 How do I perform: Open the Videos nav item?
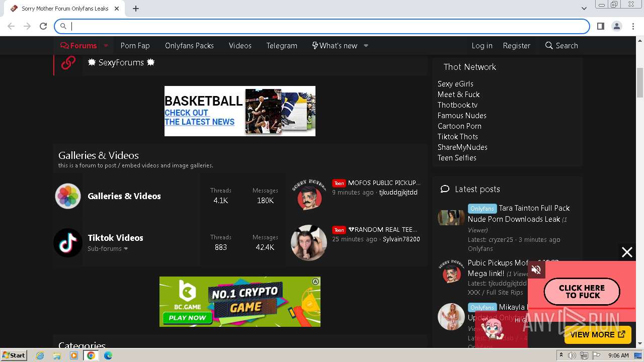click(x=240, y=45)
